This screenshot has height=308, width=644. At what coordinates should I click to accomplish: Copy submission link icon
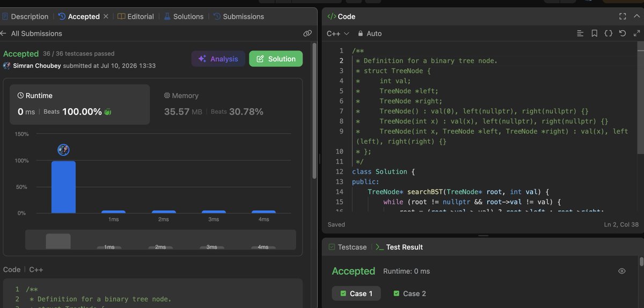coord(308,33)
